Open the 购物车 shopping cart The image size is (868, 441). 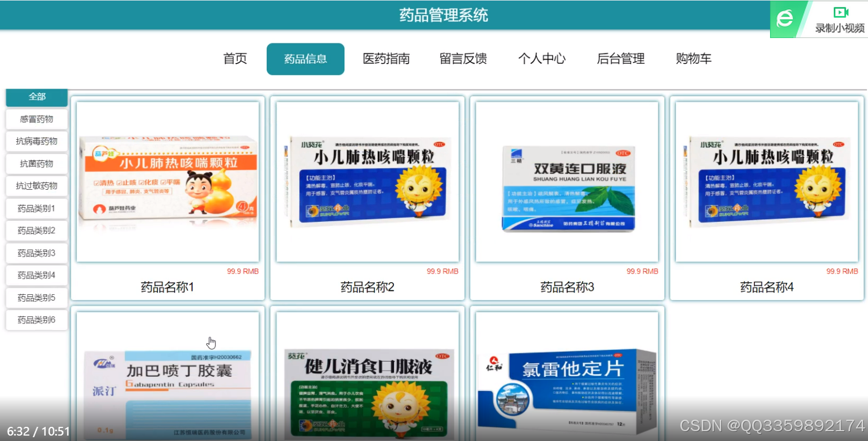[x=694, y=59]
